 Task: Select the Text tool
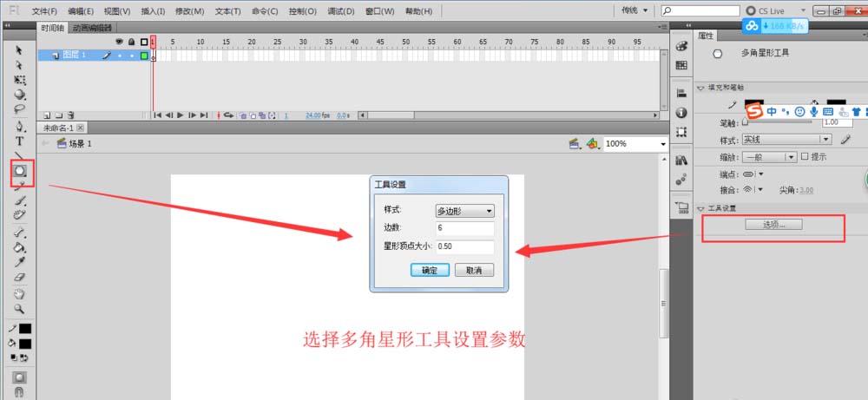pos(19,141)
